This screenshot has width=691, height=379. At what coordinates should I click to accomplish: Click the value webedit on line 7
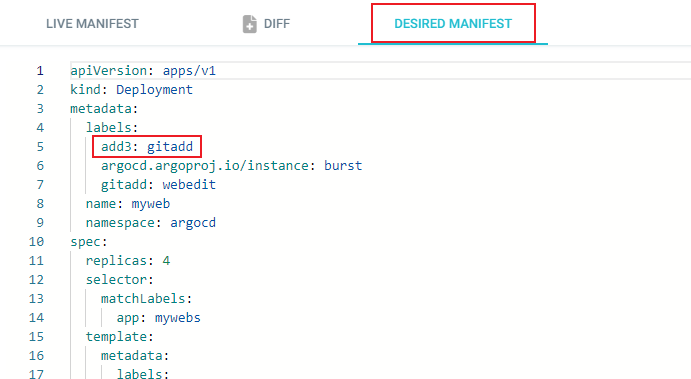coord(189,184)
